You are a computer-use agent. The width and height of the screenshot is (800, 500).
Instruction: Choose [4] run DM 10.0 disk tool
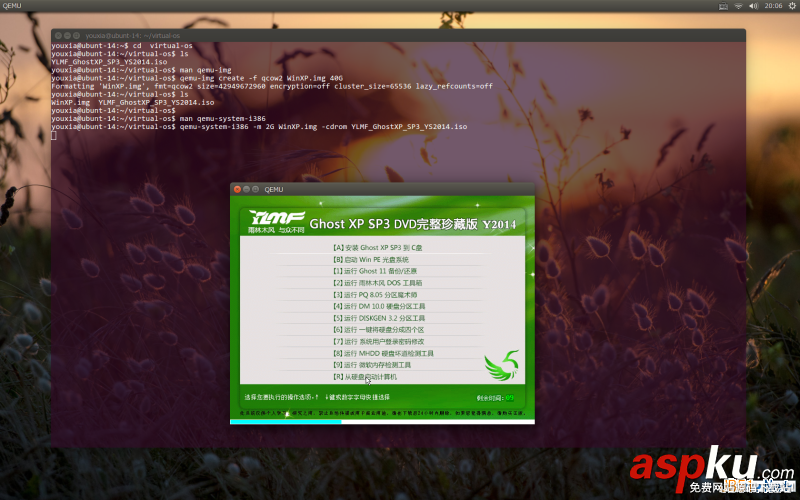point(379,307)
